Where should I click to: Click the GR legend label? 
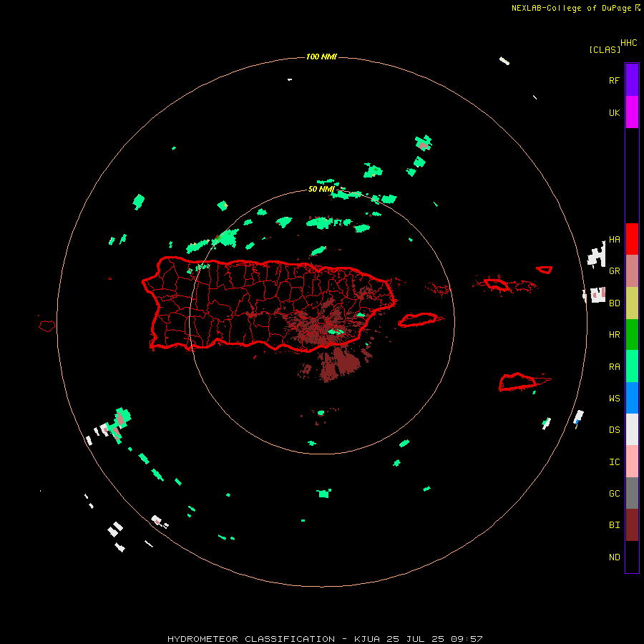click(x=614, y=271)
